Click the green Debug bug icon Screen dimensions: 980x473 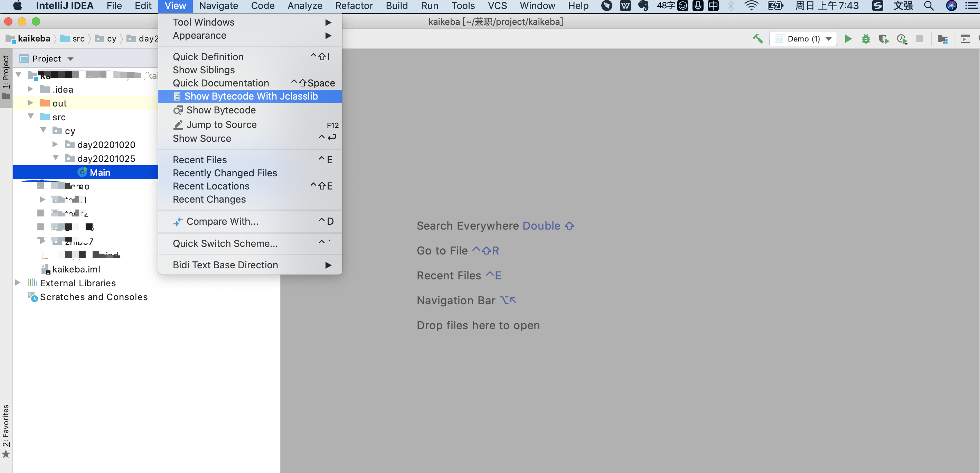point(866,39)
